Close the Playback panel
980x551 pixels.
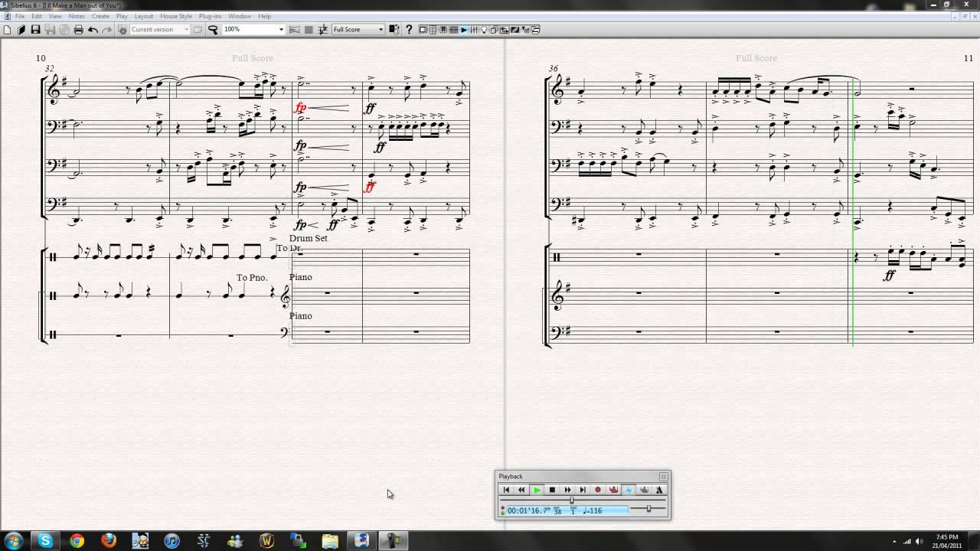664,477
